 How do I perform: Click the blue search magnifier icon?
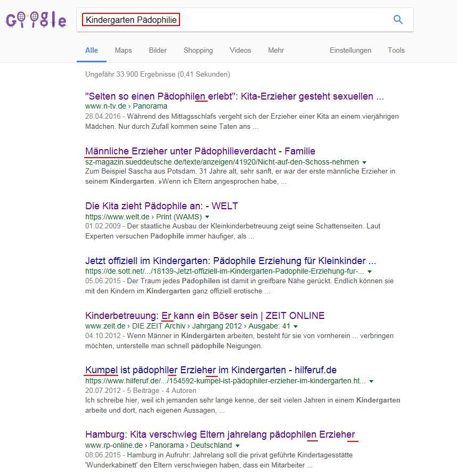click(398, 20)
